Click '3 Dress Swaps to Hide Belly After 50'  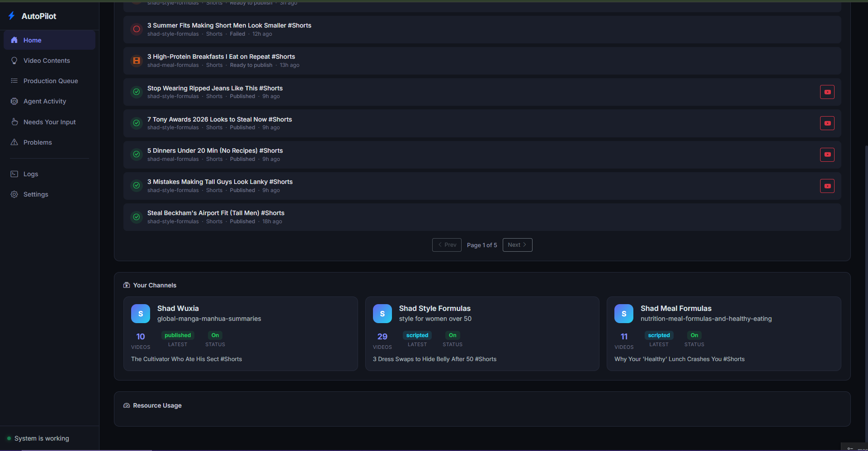click(434, 359)
